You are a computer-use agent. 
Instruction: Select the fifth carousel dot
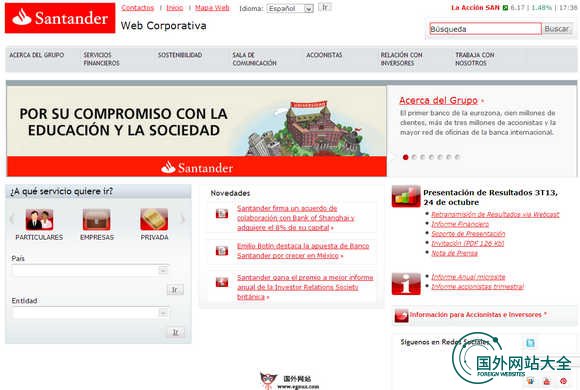pyautogui.click(x=440, y=157)
